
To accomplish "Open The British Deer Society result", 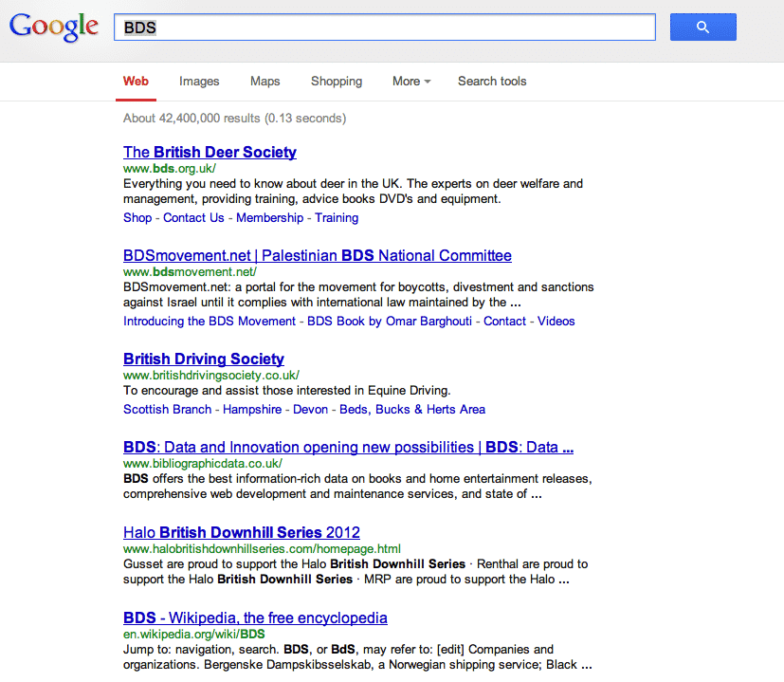I will pyautogui.click(x=210, y=152).
